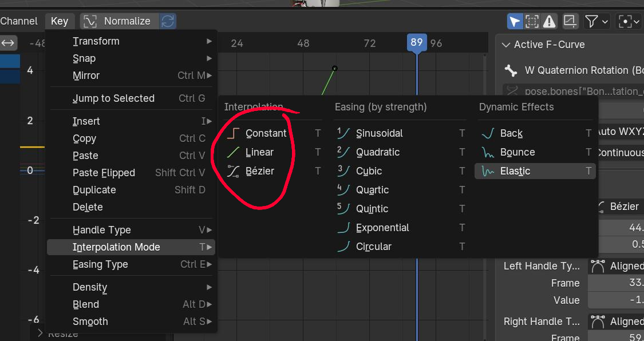The width and height of the screenshot is (644, 341).
Task: Open the Handle Type submenu
Action: point(131,230)
